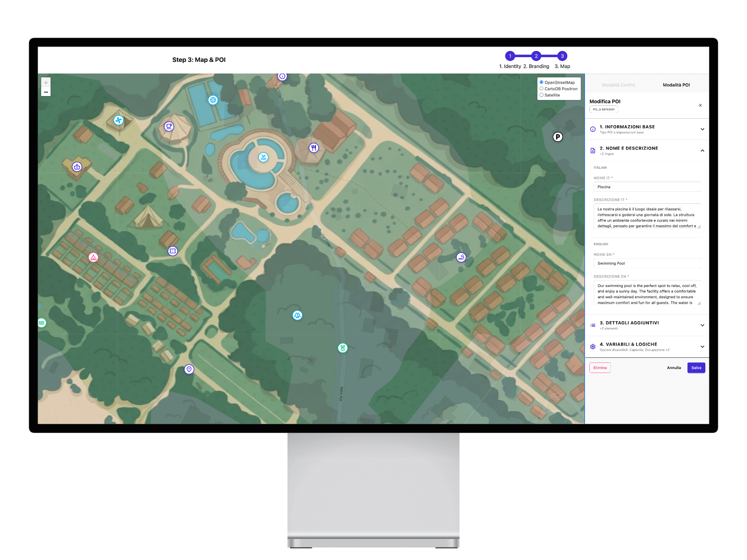Select the ticket POI marker

(173, 251)
